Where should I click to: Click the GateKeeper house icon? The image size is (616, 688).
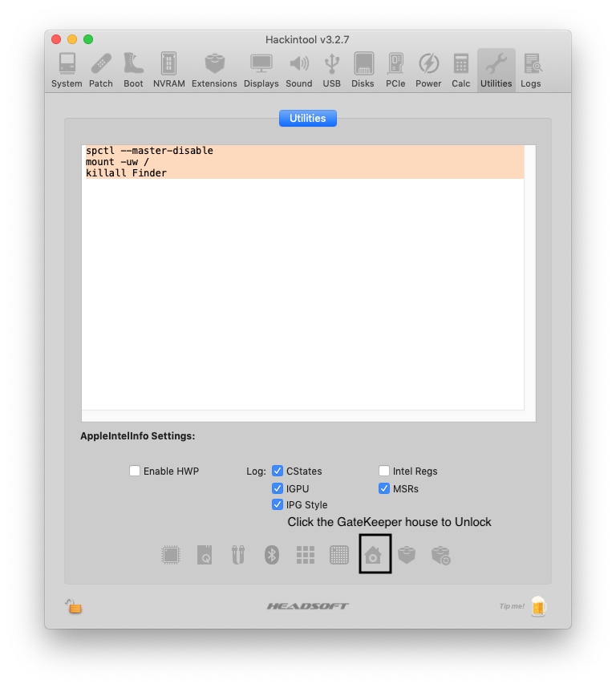373,555
